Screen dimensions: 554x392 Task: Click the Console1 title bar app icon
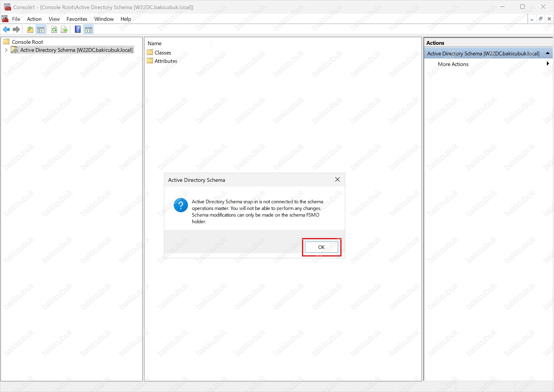(x=8, y=7)
